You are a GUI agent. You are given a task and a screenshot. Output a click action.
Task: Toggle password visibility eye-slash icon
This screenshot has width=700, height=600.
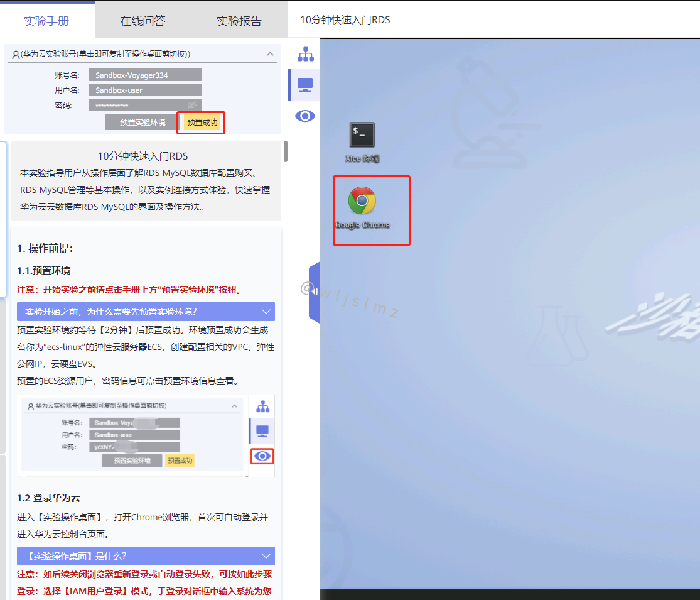point(192,105)
